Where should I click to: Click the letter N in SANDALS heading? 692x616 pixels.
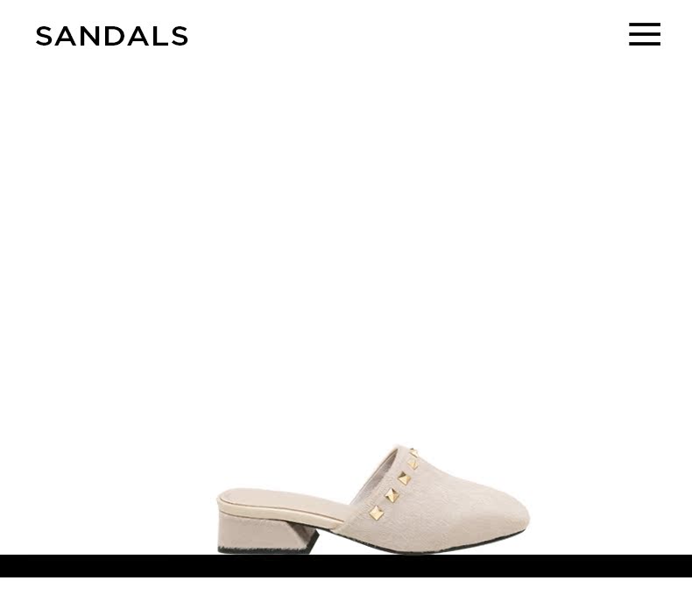tap(88, 36)
